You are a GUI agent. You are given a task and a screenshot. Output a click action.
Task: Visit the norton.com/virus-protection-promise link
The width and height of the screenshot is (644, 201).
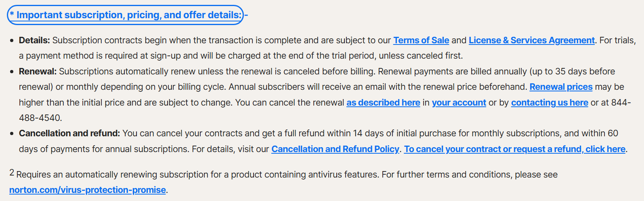click(x=88, y=190)
